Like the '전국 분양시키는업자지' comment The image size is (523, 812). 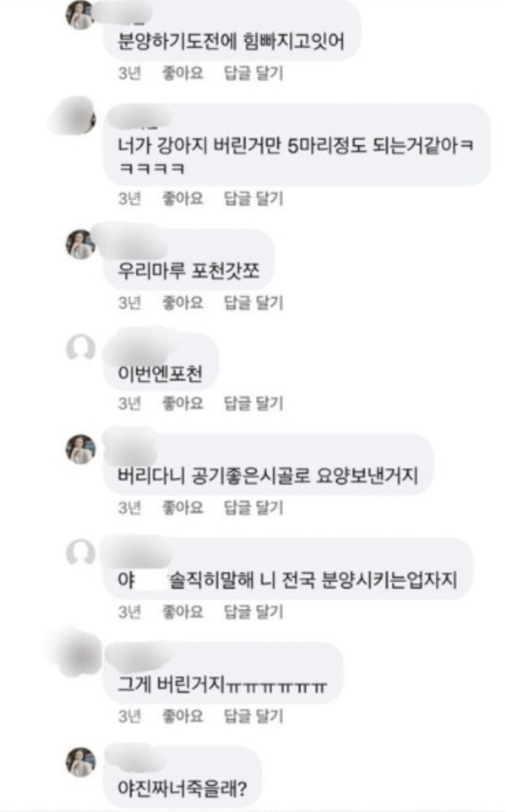pos(183,612)
